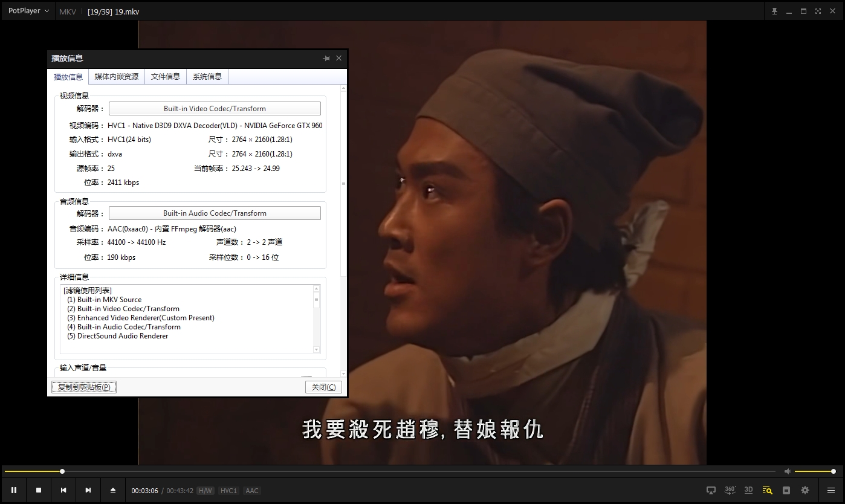Click the 190 kbps audio bitrate value

pos(121,257)
